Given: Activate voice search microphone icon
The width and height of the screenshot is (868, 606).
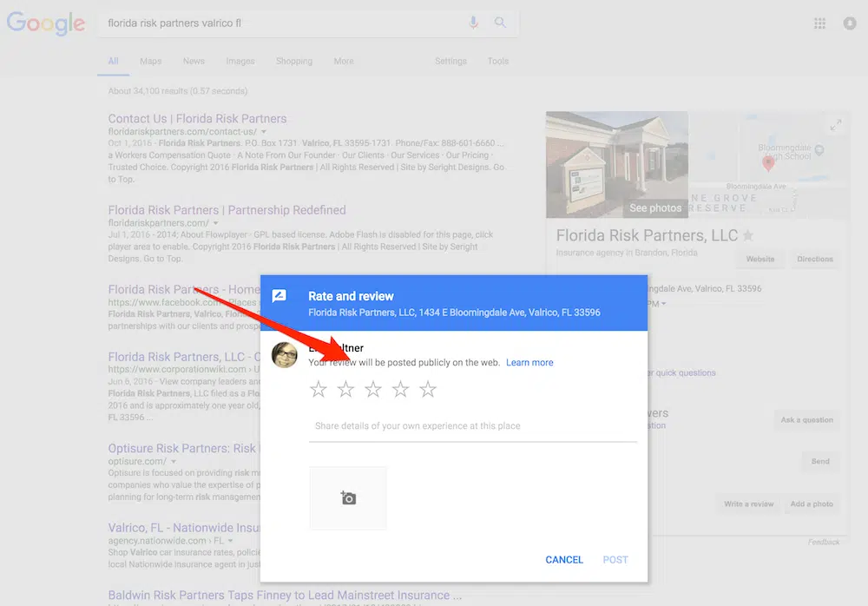Looking at the screenshot, I should [x=473, y=23].
